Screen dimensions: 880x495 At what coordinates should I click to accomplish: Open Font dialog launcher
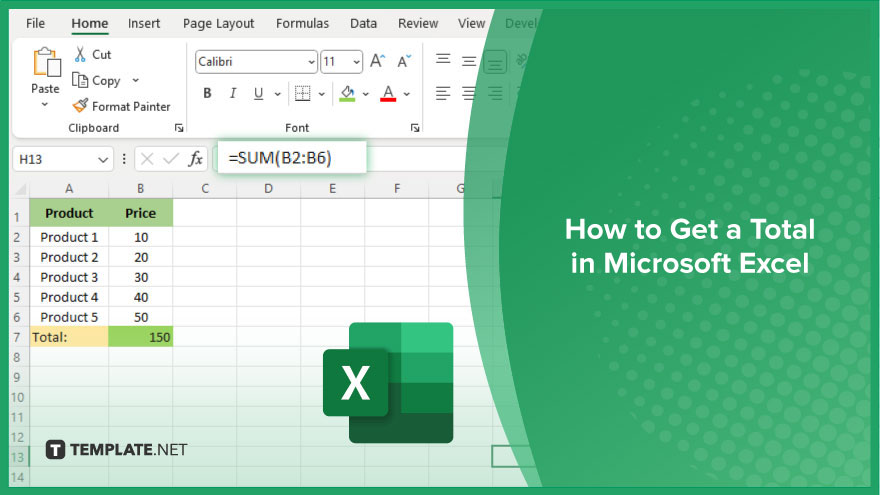tap(415, 129)
